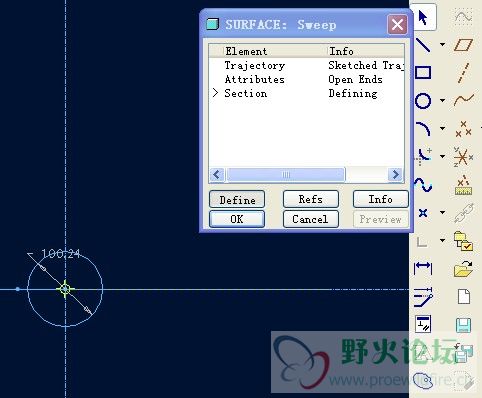
Task: Select the arrow pointer tool
Action: tap(423, 17)
